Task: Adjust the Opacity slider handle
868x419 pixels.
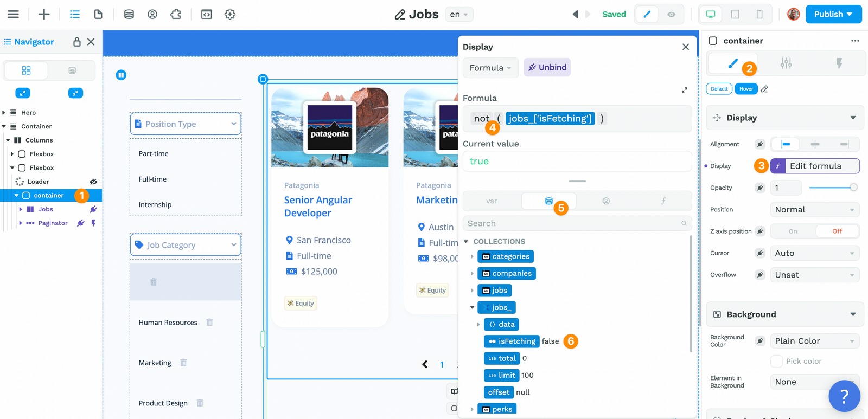Action: click(x=853, y=188)
